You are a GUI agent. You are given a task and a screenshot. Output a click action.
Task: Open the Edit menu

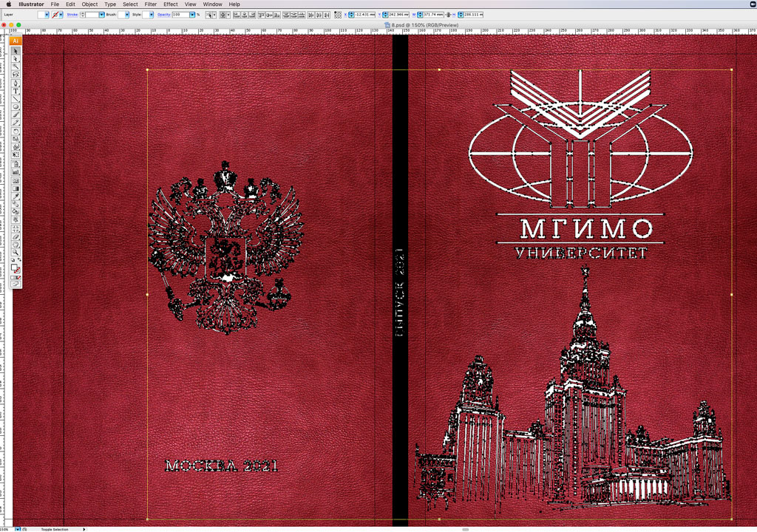70,4
